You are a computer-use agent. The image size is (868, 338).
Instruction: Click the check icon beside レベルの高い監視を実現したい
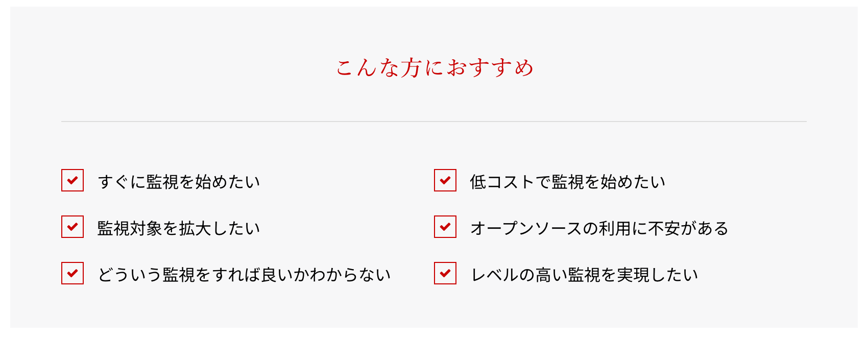point(445,273)
